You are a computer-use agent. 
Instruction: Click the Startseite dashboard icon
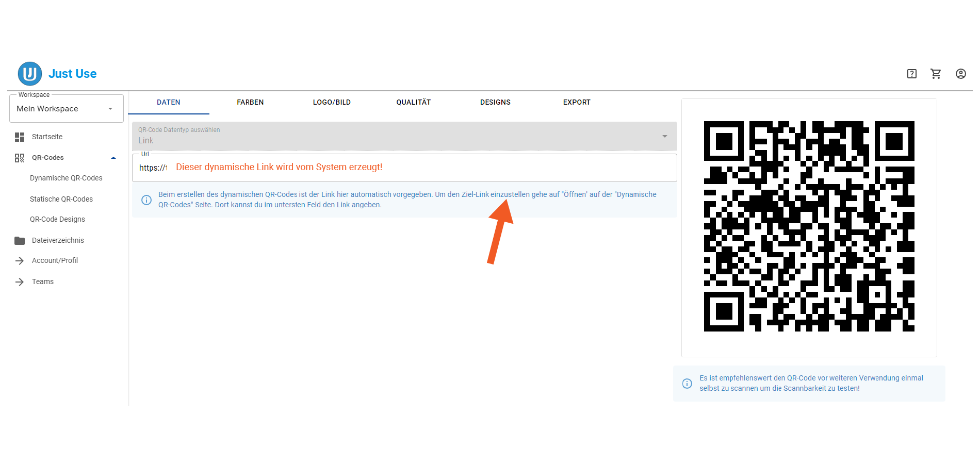pyautogui.click(x=20, y=137)
